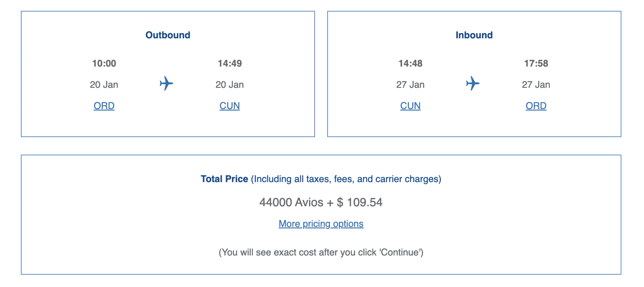The height and width of the screenshot is (287, 644).
Task: Click the 14:48 inbound departure time
Action: pyautogui.click(x=410, y=63)
